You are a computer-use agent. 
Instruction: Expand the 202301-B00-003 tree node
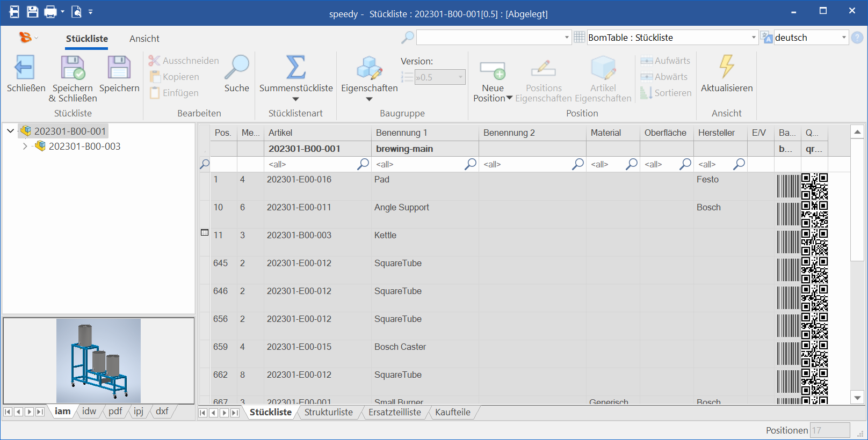[25, 146]
